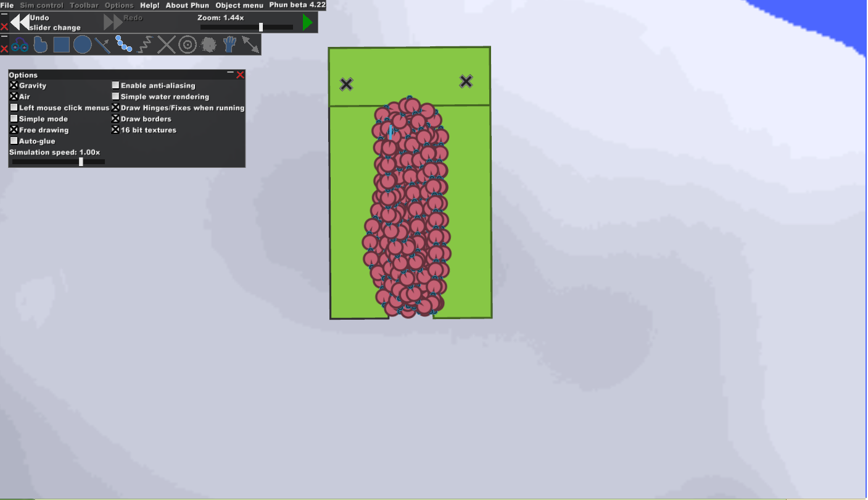Image resolution: width=868 pixels, height=500 pixels.
Task: Select the Hinge tool
Action: [188, 44]
